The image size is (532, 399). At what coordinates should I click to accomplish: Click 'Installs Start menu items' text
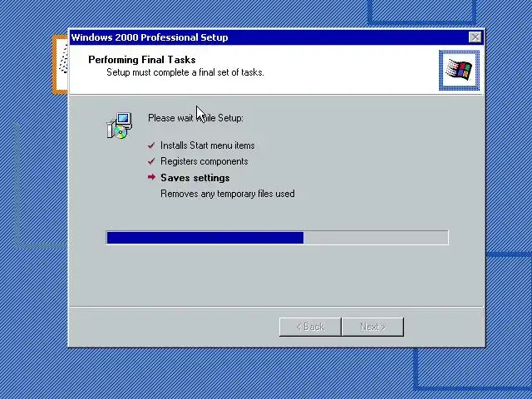(208, 145)
